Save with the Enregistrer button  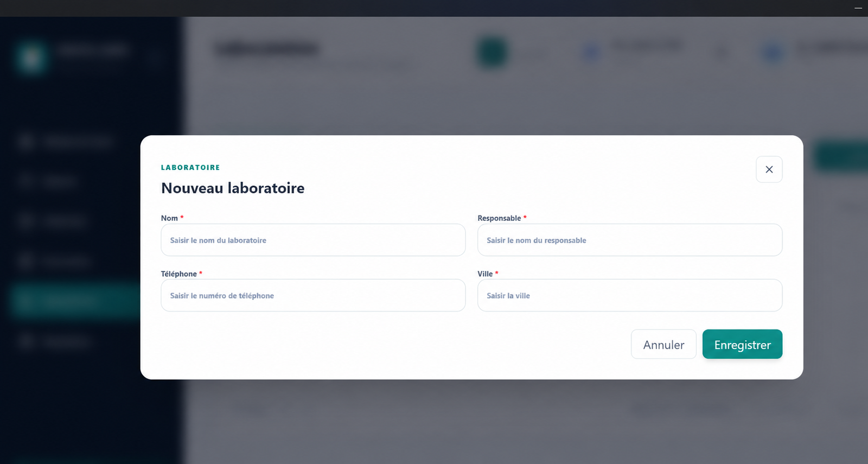coord(742,344)
